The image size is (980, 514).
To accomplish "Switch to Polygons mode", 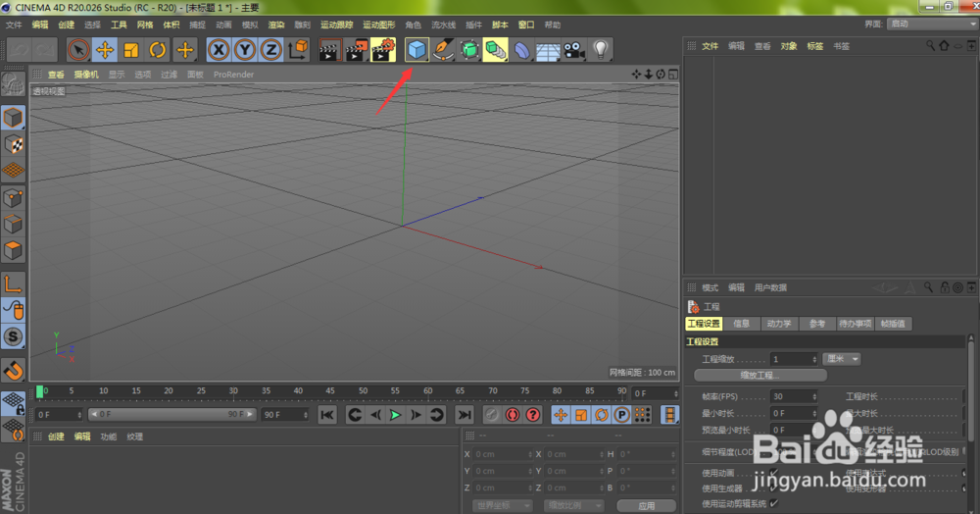I will click(x=13, y=251).
